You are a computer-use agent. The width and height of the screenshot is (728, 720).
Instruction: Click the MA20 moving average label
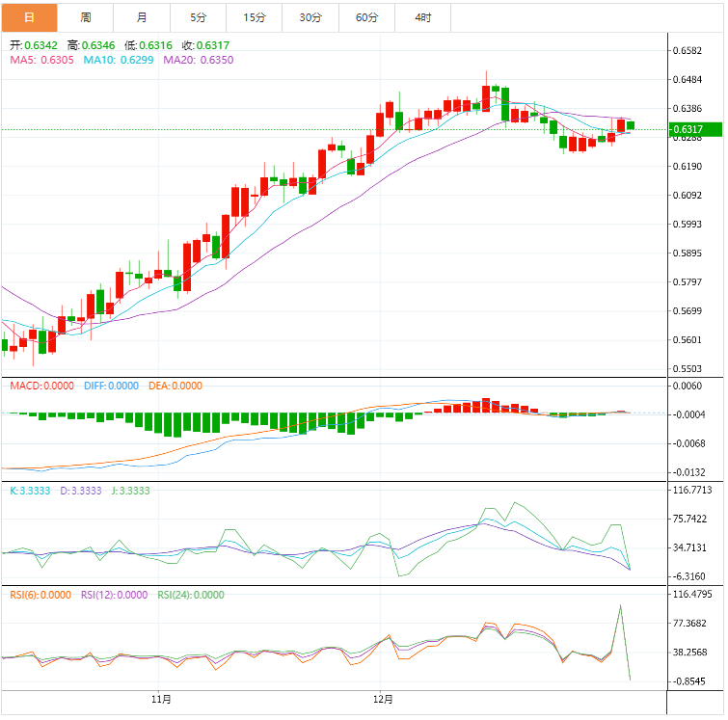pos(198,60)
